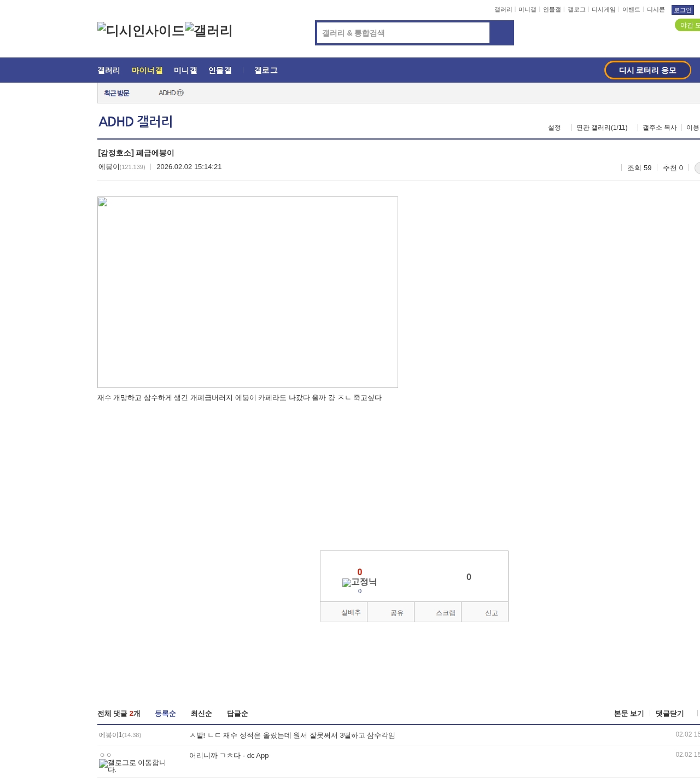Open the 최근 방문 gallery dropdown
Image resolution: width=700 pixels, height=782 pixels.
point(116,92)
